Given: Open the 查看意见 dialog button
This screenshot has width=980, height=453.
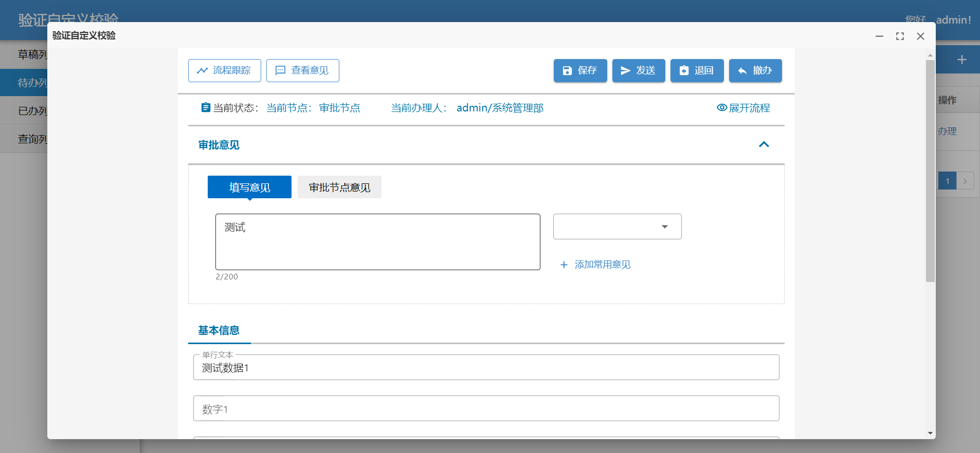Looking at the screenshot, I should [x=303, y=70].
